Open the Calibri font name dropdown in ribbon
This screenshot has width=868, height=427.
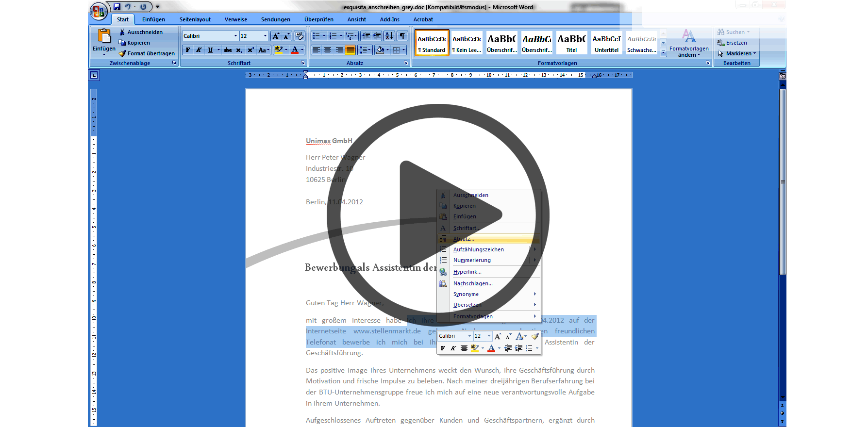tap(235, 36)
